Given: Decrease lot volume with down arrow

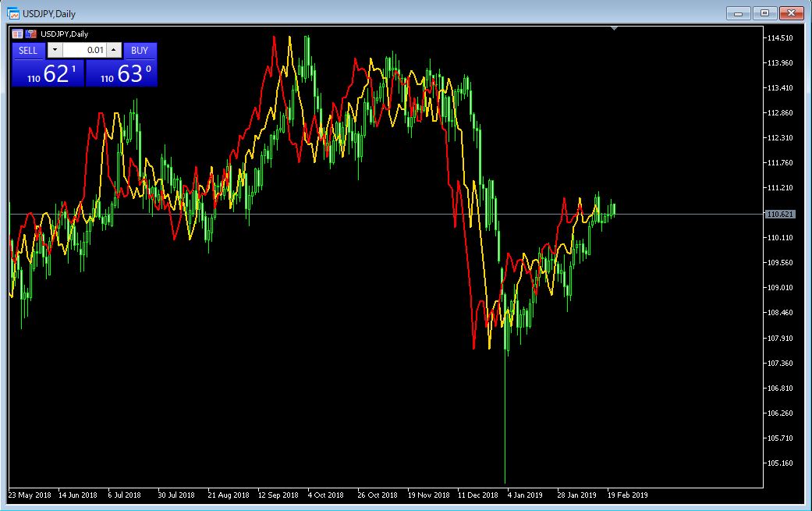Looking at the screenshot, I should coord(55,50).
